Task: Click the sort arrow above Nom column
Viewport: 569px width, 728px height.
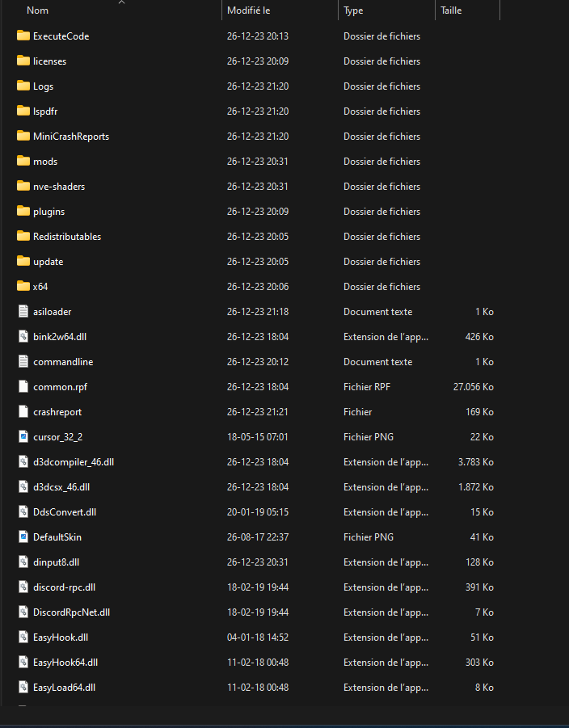Action: (122, 2)
